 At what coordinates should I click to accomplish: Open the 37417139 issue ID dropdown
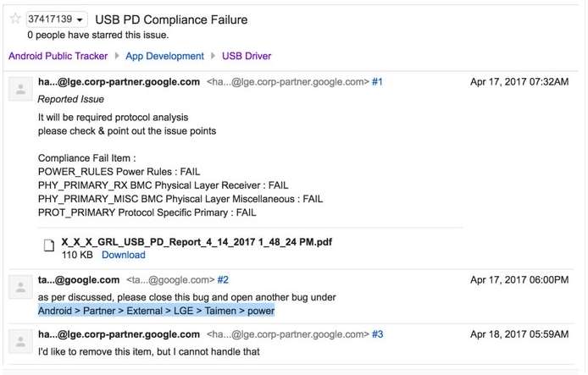57,19
